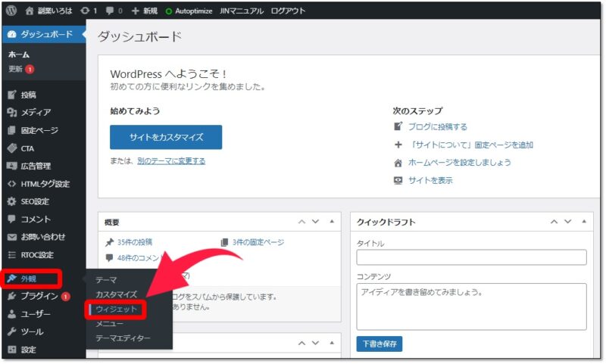606x364 pixels.
Task: Click 下書き保存 button
Action: (x=380, y=344)
